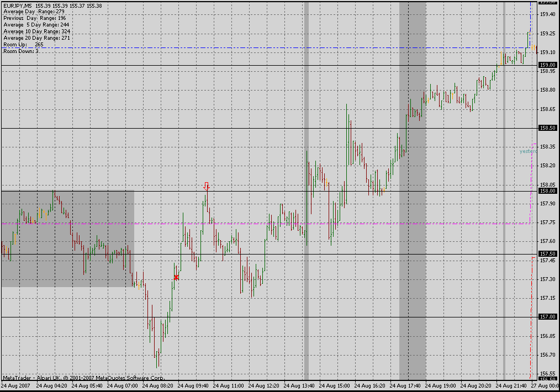560x392 pixels.
Task: Click the 157.30 value on price axis
Action: 547,279
